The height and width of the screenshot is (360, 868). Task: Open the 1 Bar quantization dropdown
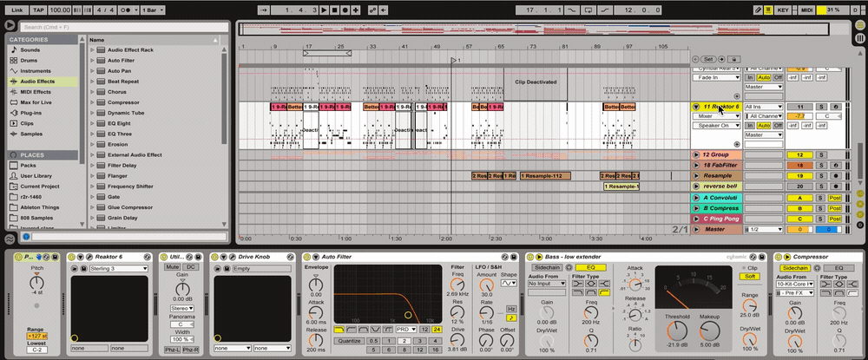(x=154, y=10)
